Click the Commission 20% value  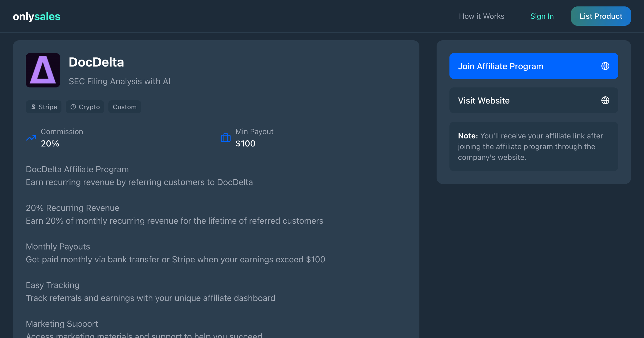point(50,144)
